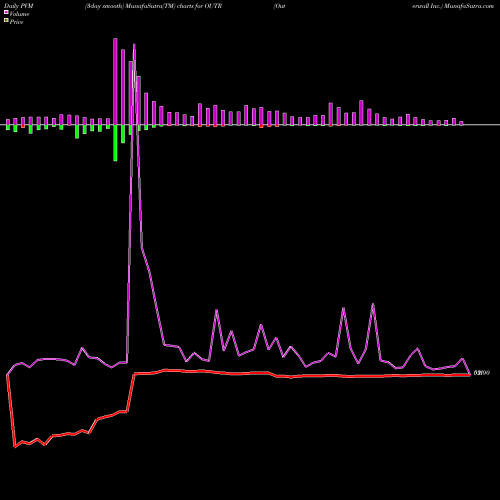Click the chart title mentioning OUTR

153,6
